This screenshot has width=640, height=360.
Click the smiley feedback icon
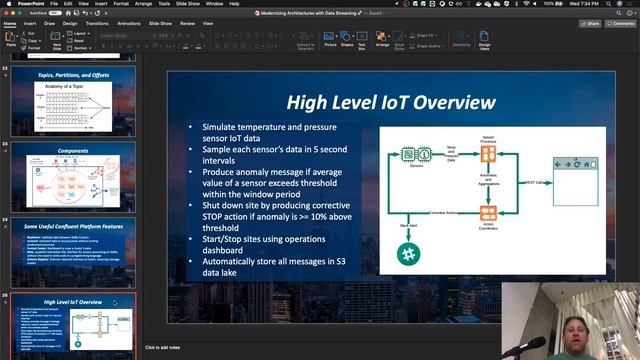tap(629, 13)
